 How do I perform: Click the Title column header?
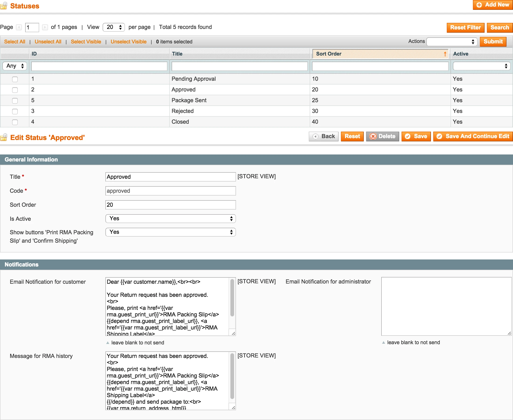(177, 54)
